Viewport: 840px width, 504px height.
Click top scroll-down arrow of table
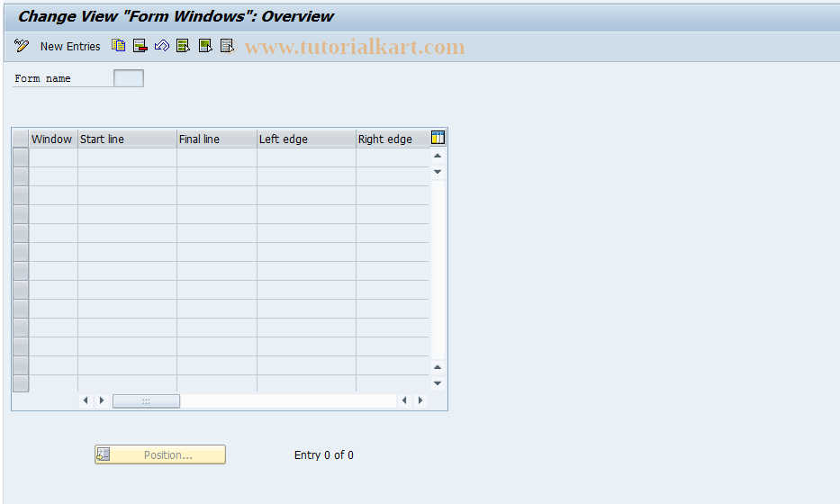pyautogui.click(x=438, y=172)
